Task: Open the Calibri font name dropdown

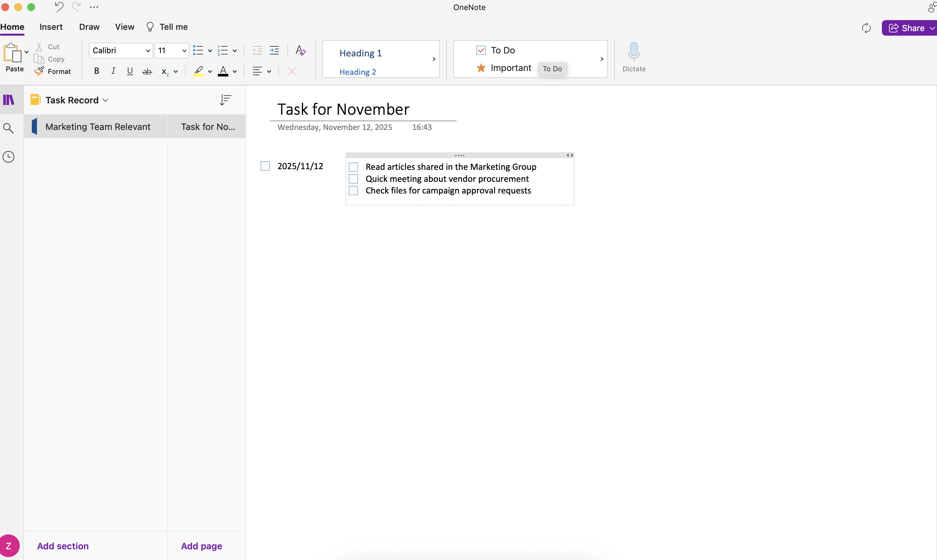Action: coord(148,51)
